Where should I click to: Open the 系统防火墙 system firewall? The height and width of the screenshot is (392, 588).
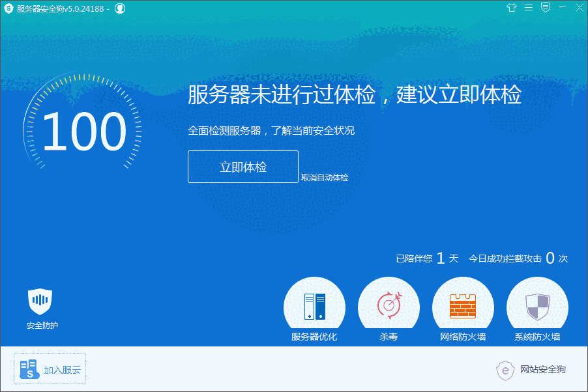pos(537,305)
